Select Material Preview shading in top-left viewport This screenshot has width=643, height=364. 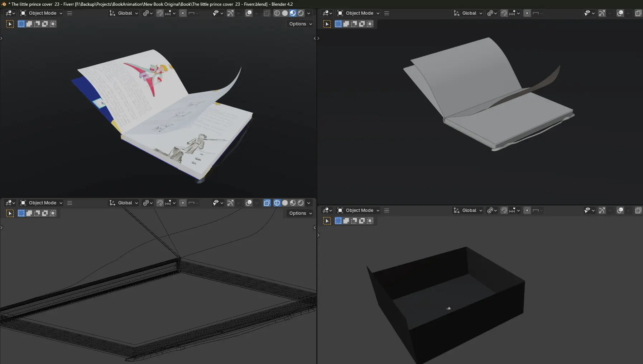(293, 13)
